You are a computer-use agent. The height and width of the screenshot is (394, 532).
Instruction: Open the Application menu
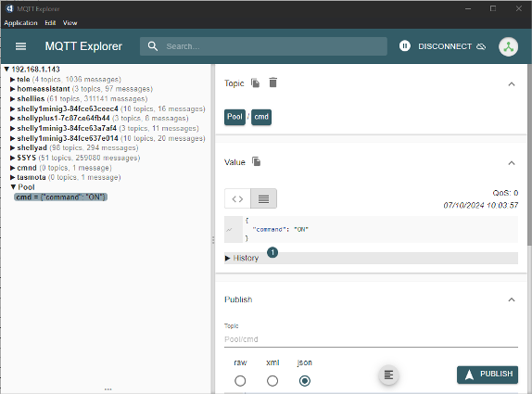(x=20, y=23)
